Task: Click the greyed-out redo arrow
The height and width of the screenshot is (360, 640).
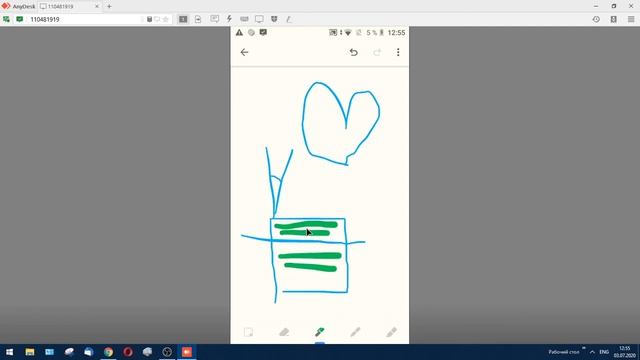Action: pyautogui.click(x=377, y=52)
